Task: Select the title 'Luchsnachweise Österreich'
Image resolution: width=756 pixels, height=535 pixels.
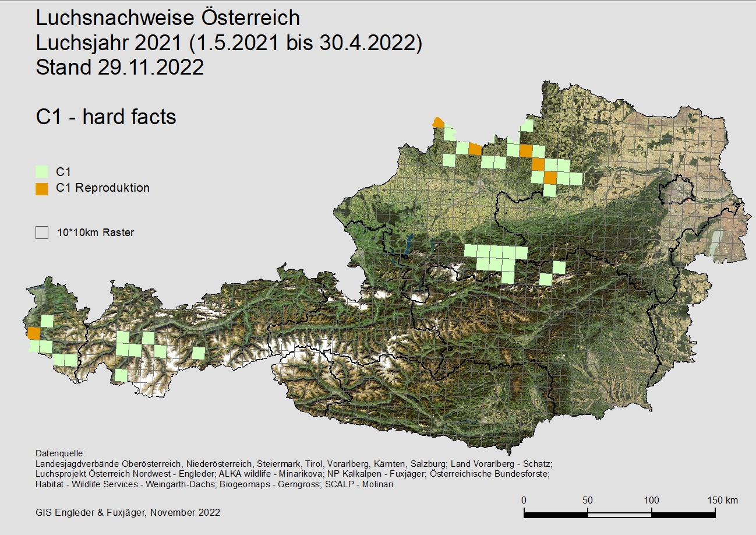Action: point(168,18)
